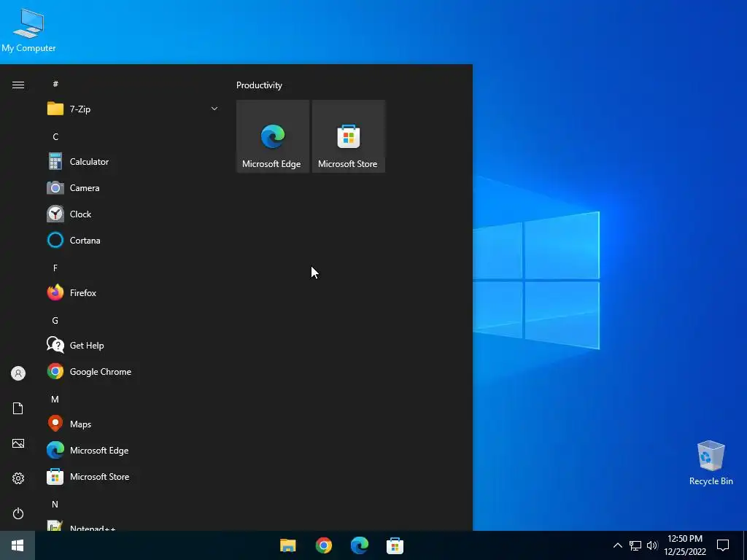Expand the Start menu hamburger button
Screen dimensions: 747x560
coord(18,85)
